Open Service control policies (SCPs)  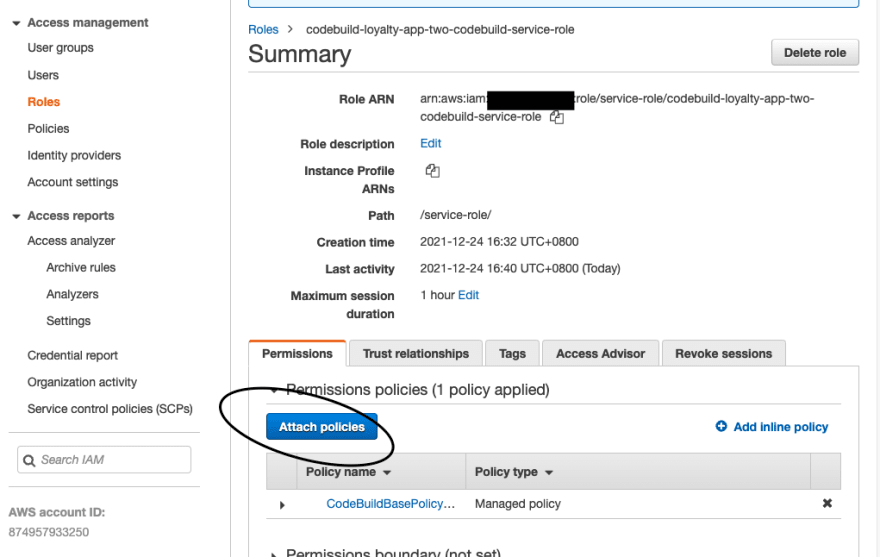pos(110,409)
